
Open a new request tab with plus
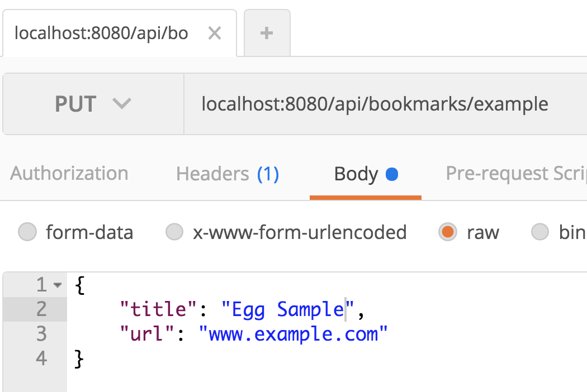point(267,34)
